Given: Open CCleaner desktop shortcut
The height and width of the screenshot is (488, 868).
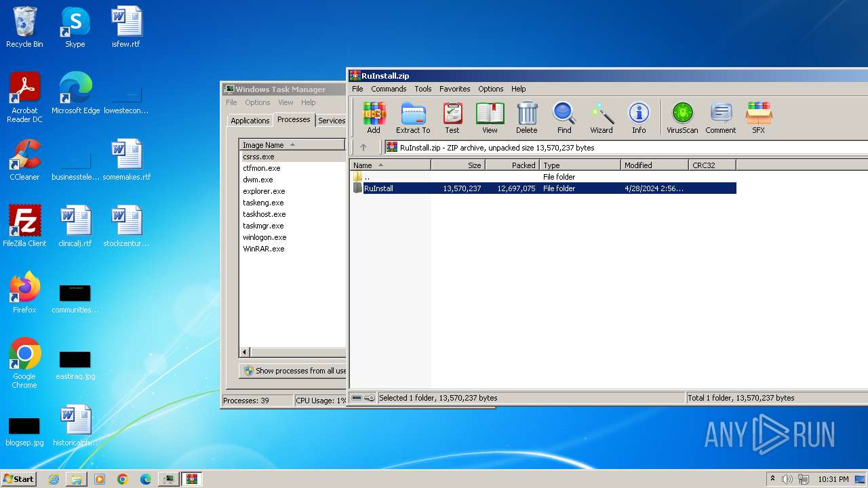Looking at the screenshot, I should click(x=24, y=160).
